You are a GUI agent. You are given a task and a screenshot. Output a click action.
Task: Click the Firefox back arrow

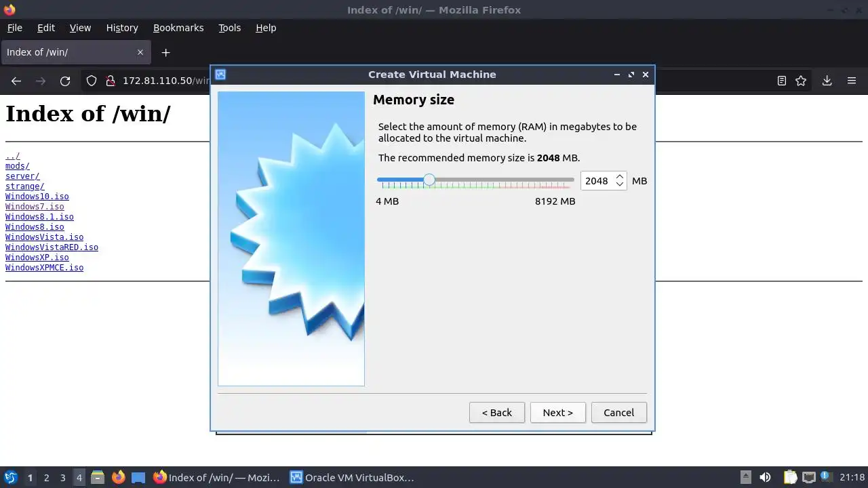[16, 81]
